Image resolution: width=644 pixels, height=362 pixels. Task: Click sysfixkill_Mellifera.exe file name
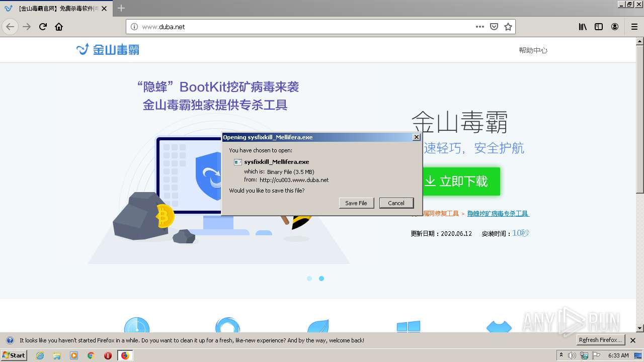coord(277,162)
